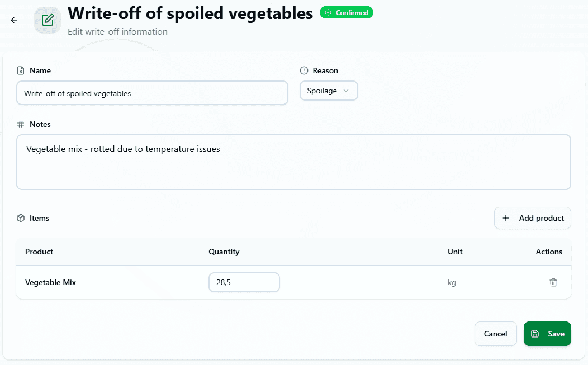Click the Quantity column header
Image resolution: width=588 pixels, height=365 pixels.
(224, 252)
